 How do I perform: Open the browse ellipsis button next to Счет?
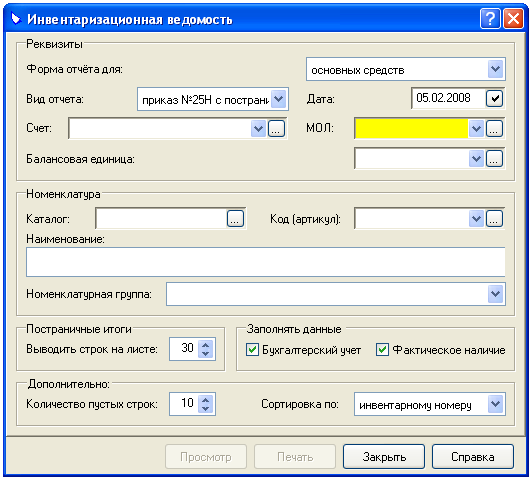pos(276,129)
